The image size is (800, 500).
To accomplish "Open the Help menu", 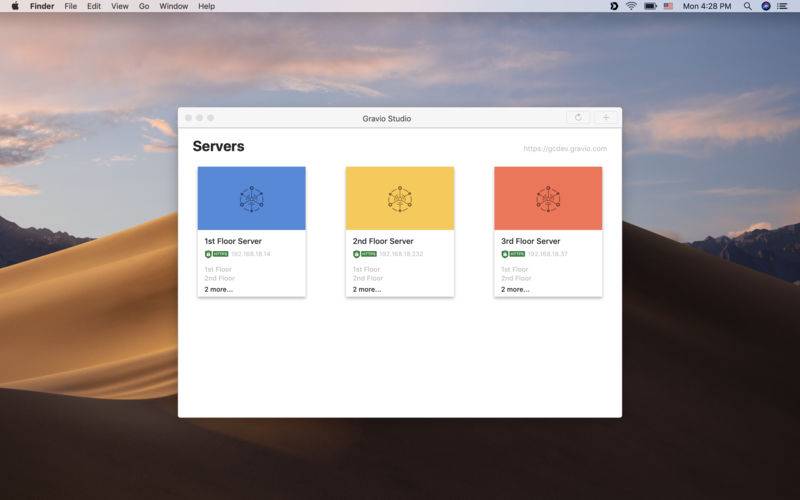I will [x=206, y=6].
